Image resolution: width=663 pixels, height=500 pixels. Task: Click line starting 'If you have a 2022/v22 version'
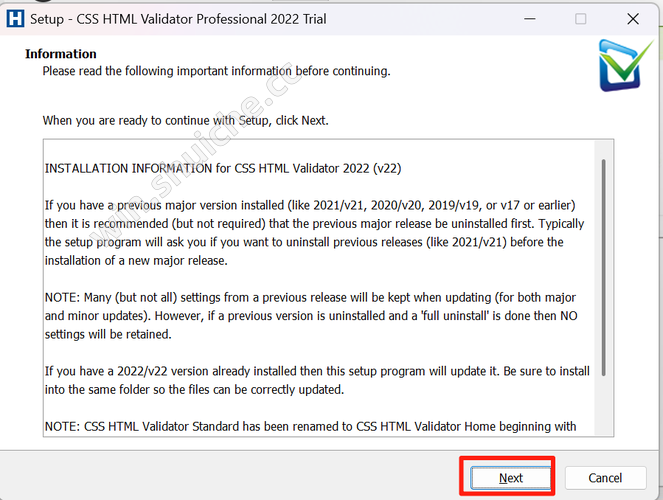(317, 371)
